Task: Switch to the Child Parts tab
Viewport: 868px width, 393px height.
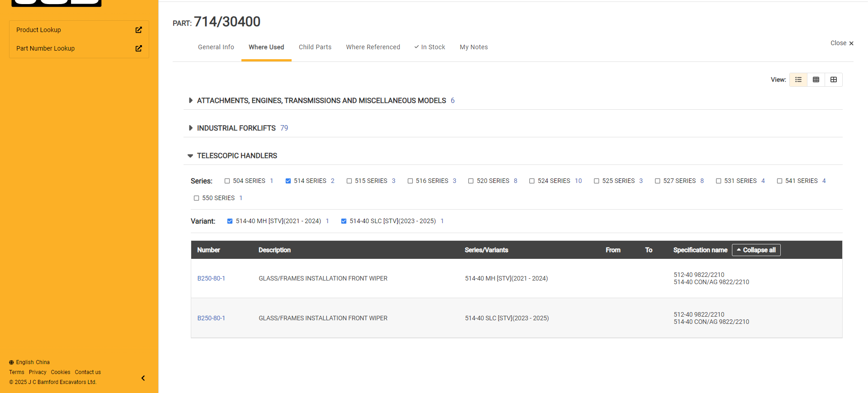Action: (x=315, y=47)
